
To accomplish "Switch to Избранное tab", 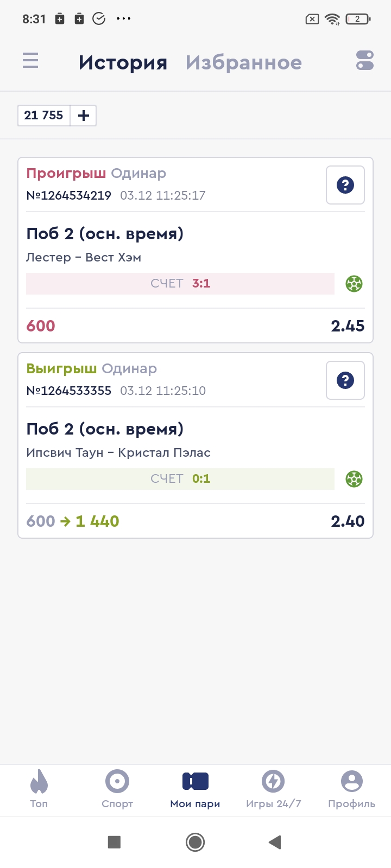I will (x=243, y=63).
